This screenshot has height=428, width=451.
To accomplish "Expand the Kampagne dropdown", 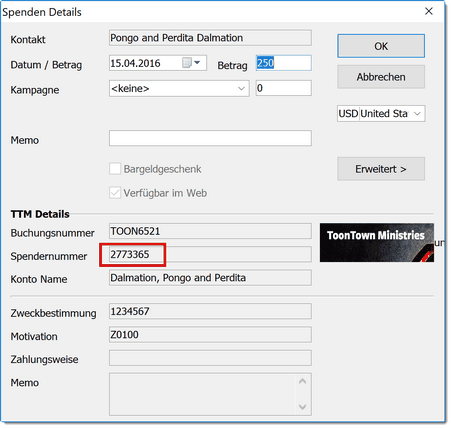I will [241, 89].
